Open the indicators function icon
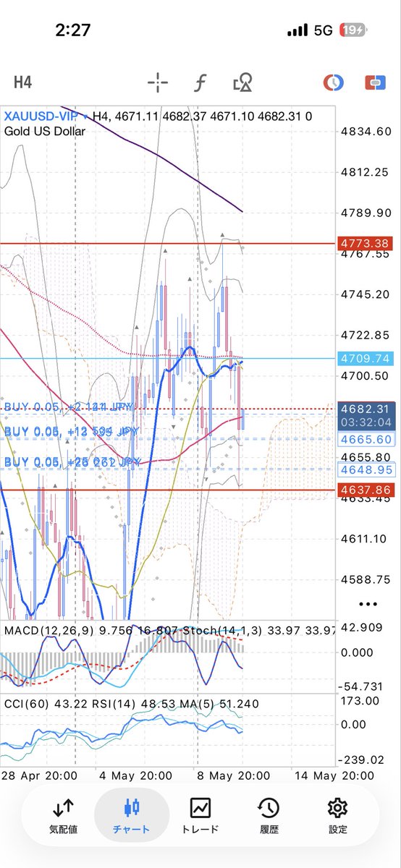The height and width of the screenshot is (868, 401). pos(200,84)
